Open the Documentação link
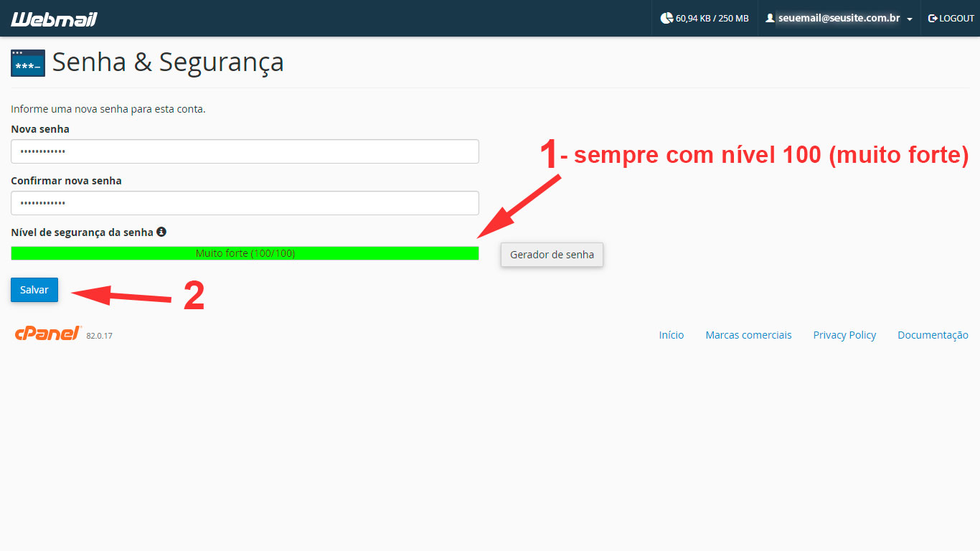 (933, 335)
